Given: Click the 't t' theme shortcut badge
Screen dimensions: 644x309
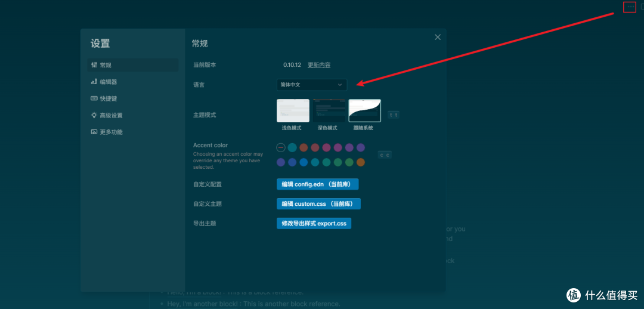Looking at the screenshot, I should (x=394, y=115).
